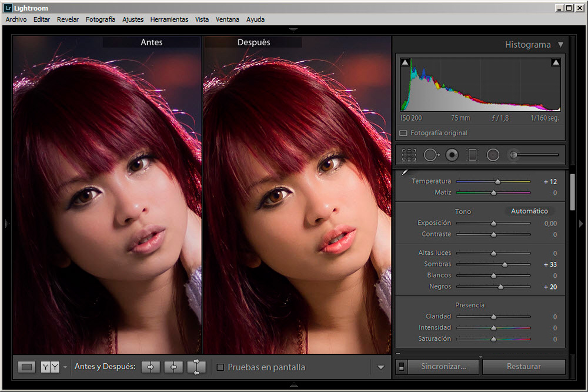
Task: Copy Before settings to After arrow
Action: click(x=151, y=367)
